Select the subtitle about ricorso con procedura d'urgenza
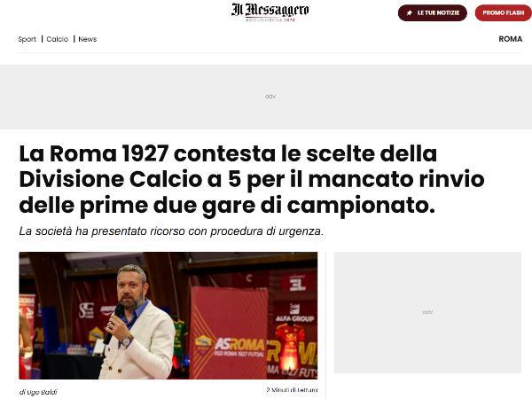 point(171,231)
